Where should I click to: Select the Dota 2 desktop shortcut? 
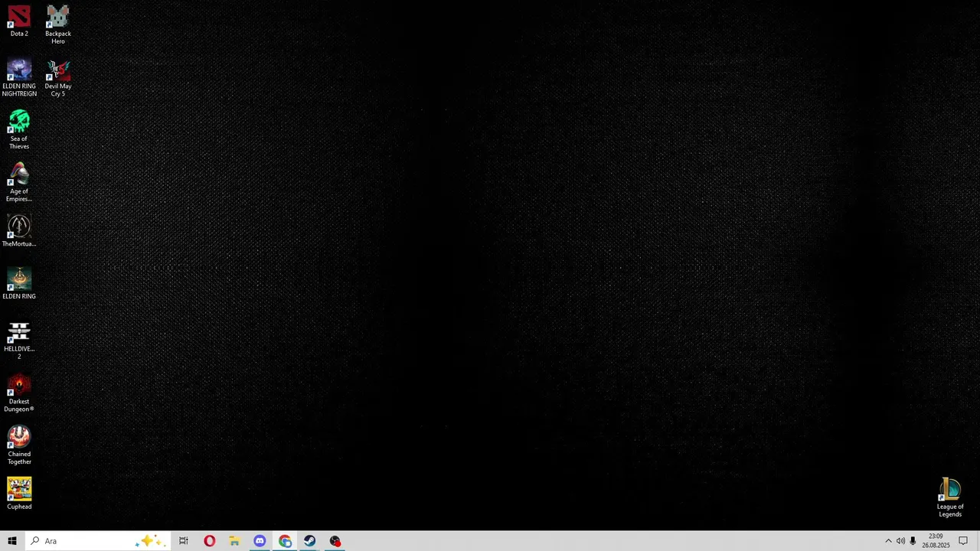(19, 21)
